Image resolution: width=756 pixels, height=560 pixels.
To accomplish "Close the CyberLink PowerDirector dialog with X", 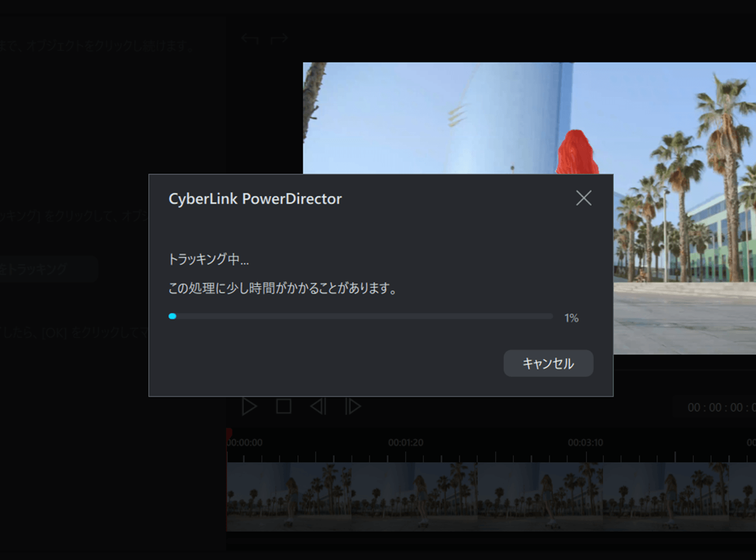I will pyautogui.click(x=583, y=198).
